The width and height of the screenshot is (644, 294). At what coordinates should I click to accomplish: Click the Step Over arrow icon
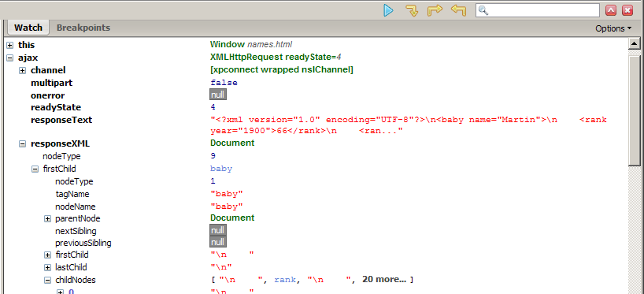coord(435,10)
